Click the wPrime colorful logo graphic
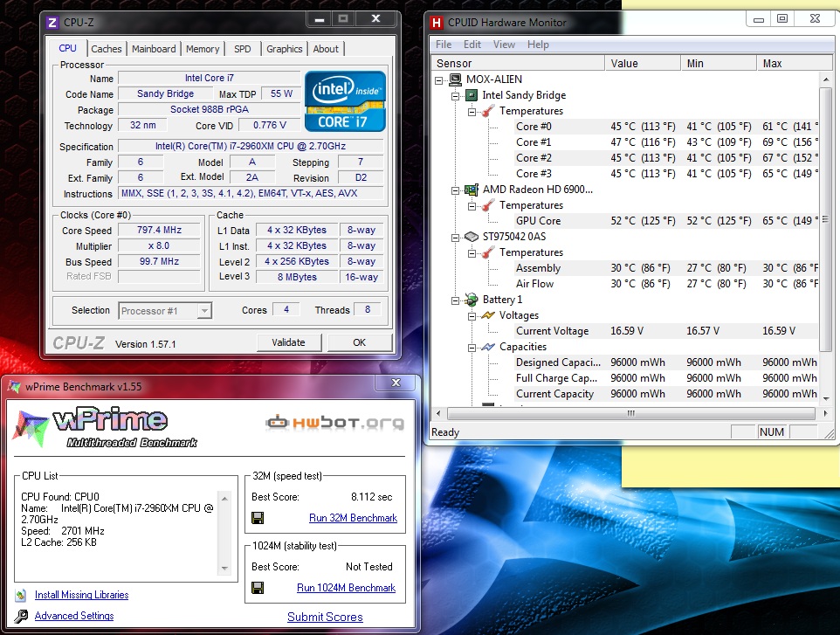 pos(31,428)
